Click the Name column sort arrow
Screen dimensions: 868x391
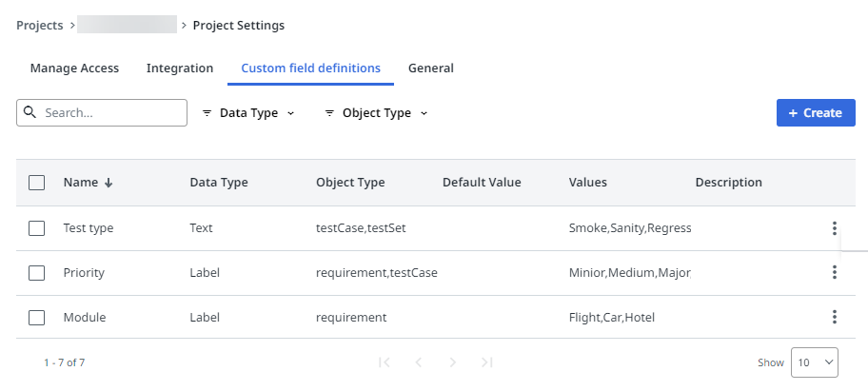tap(108, 183)
